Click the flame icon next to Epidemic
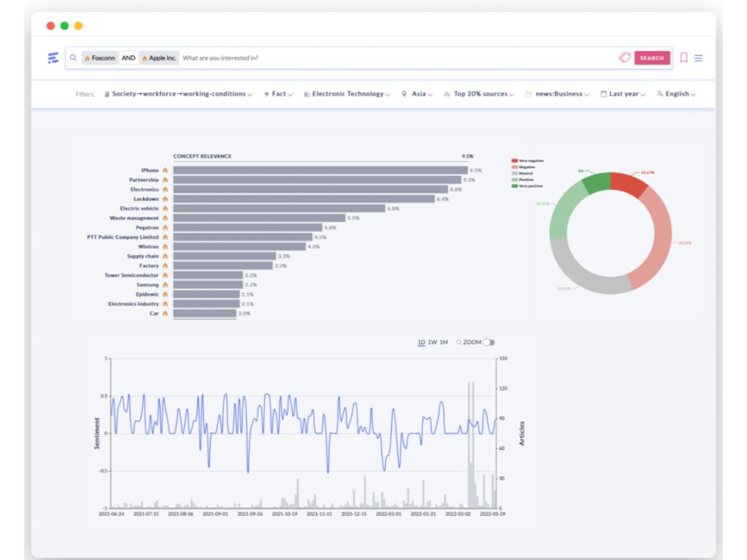 [165, 294]
